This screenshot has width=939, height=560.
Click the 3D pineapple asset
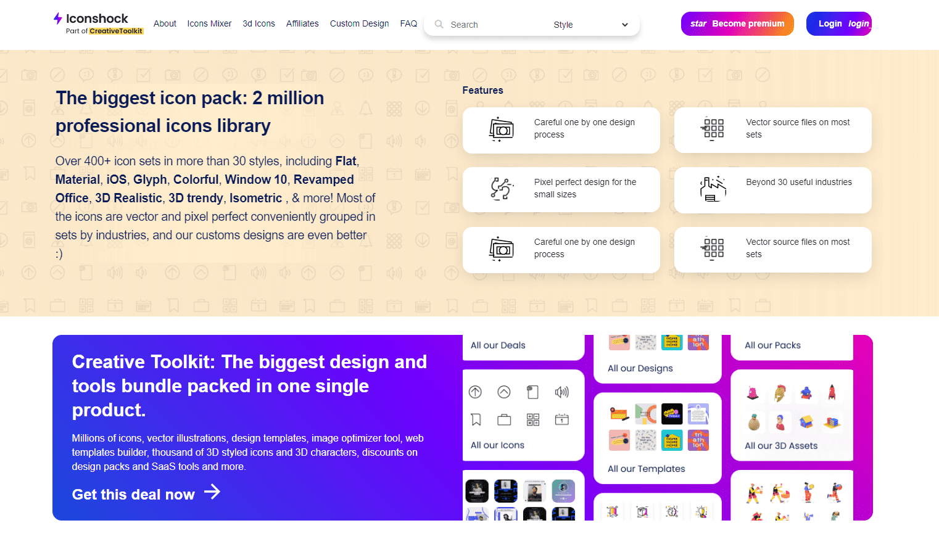tap(753, 422)
